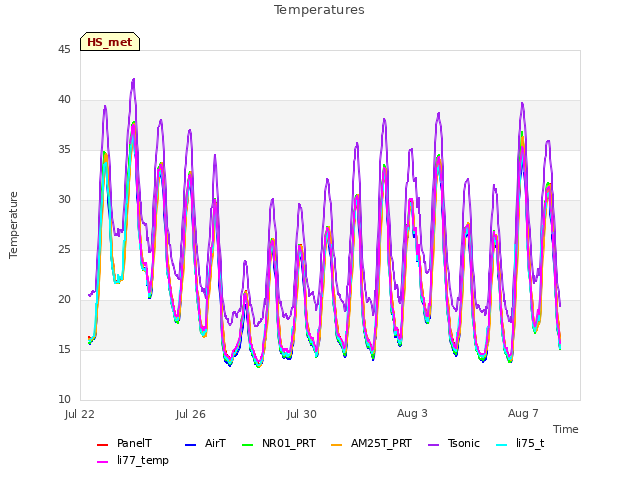Click the Aug 3 x-axis tick label
Viewport: 640px width, 480px height.
click(x=412, y=413)
